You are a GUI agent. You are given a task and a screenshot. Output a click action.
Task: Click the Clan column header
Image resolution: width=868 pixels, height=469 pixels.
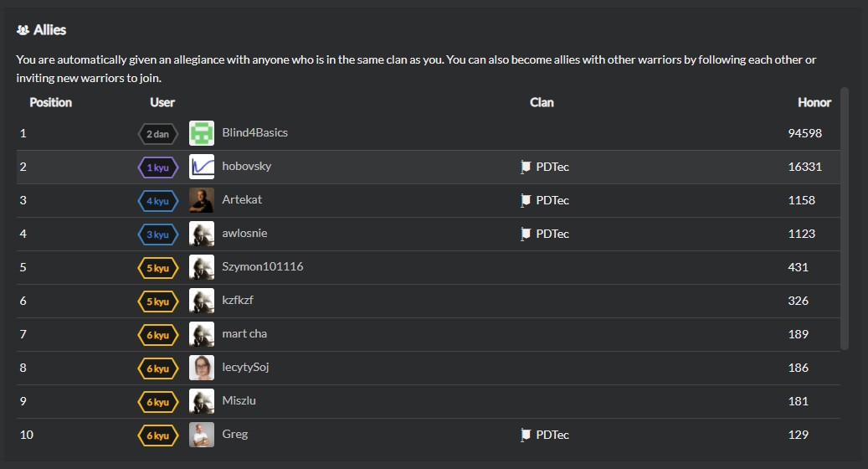(542, 102)
